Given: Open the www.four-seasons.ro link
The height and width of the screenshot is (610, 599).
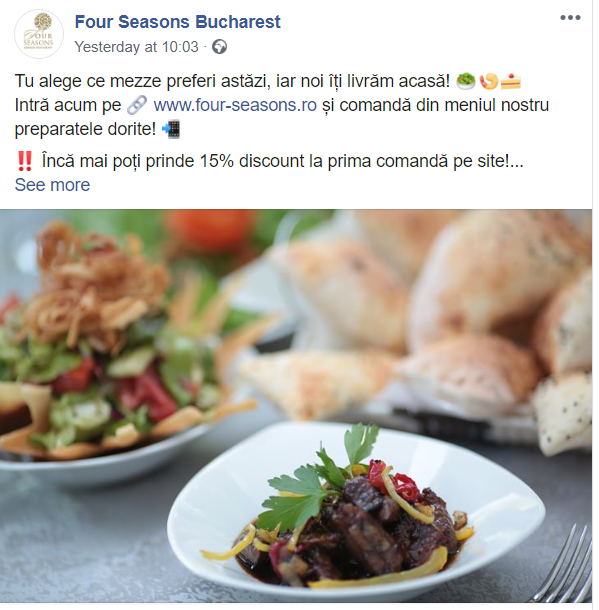Looking at the screenshot, I should click(x=235, y=105).
